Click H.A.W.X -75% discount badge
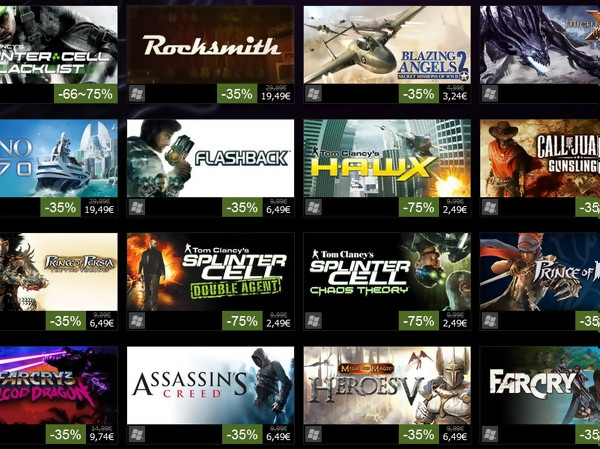600x449 pixels. tap(419, 207)
